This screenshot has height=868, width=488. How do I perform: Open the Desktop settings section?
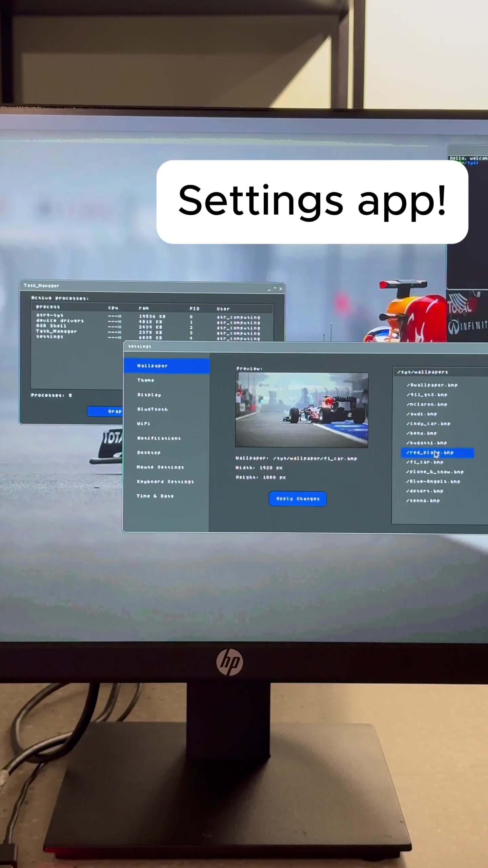tap(149, 453)
